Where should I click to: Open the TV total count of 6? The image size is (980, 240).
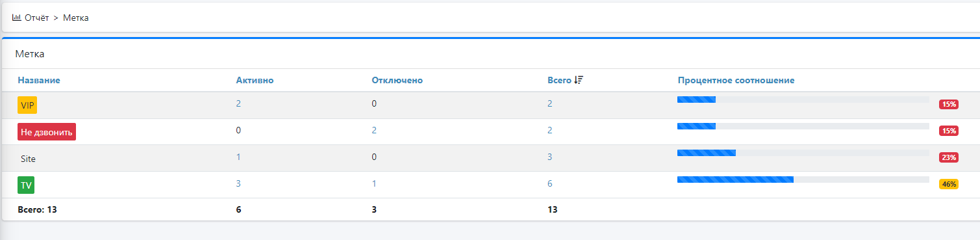(549, 183)
